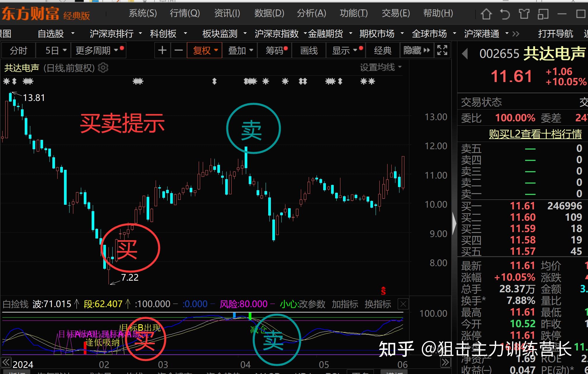Click the window layout icon in title bar

coord(543,14)
